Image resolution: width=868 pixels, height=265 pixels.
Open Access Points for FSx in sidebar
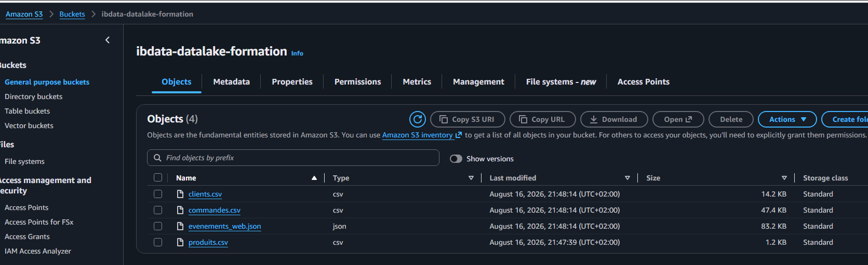[x=39, y=222]
